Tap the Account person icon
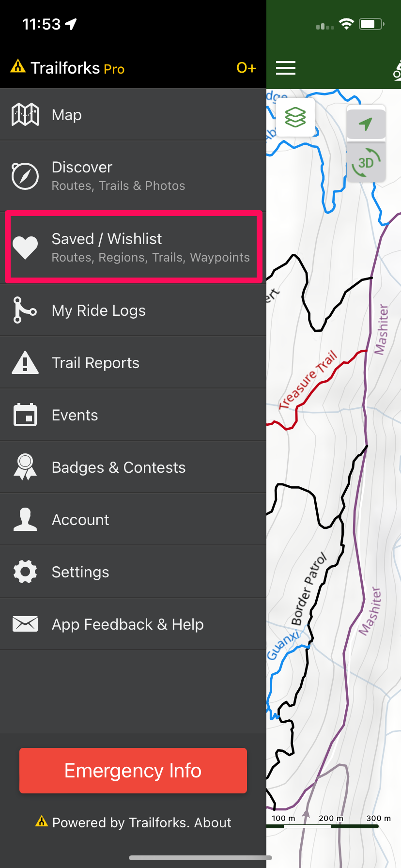The image size is (401, 868). [x=25, y=519]
